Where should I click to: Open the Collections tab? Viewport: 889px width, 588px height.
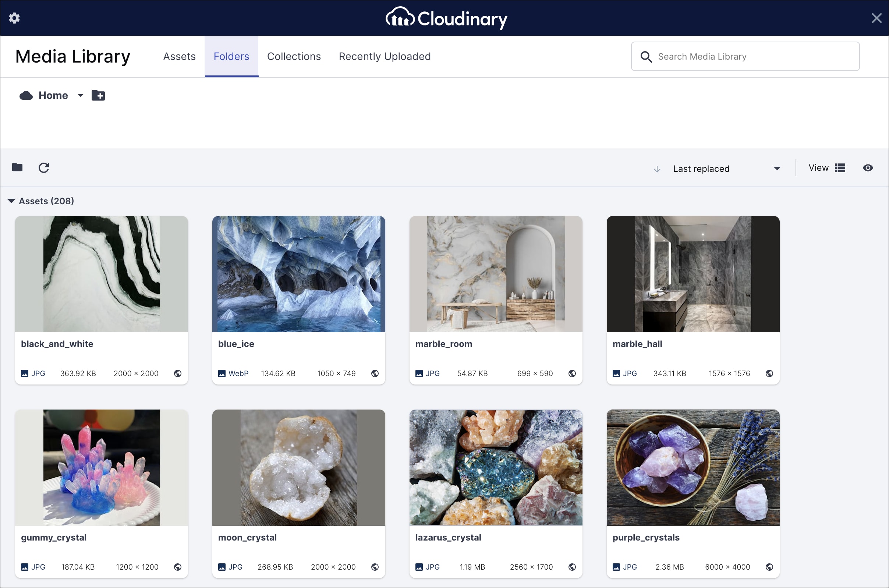(x=294, y=57)
